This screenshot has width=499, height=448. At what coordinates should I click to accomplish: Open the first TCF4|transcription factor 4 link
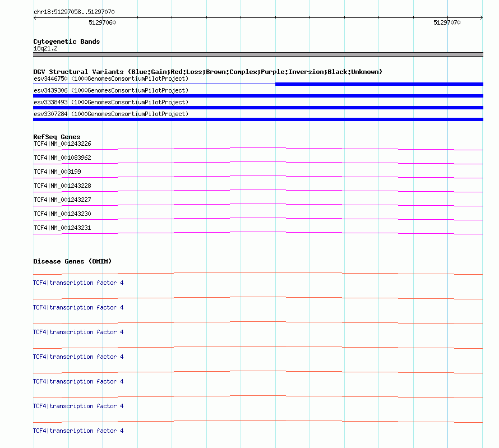78,283
